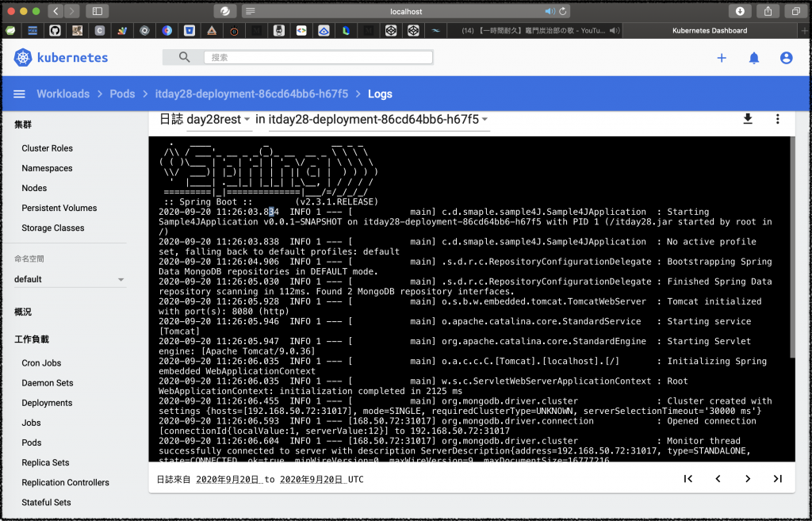Viewport: 812px width, 521px height.
Task: Select the Kubernetes Dashboard tab
Action: point(710,31)
